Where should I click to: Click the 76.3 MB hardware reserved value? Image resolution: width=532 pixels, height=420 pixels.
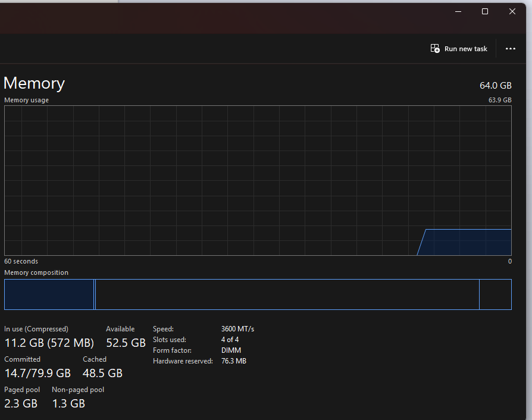(x=234, y=361)
